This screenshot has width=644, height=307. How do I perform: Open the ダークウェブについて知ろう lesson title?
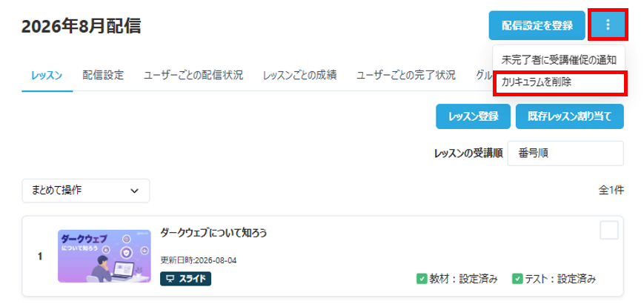click(x=213, y=234)
